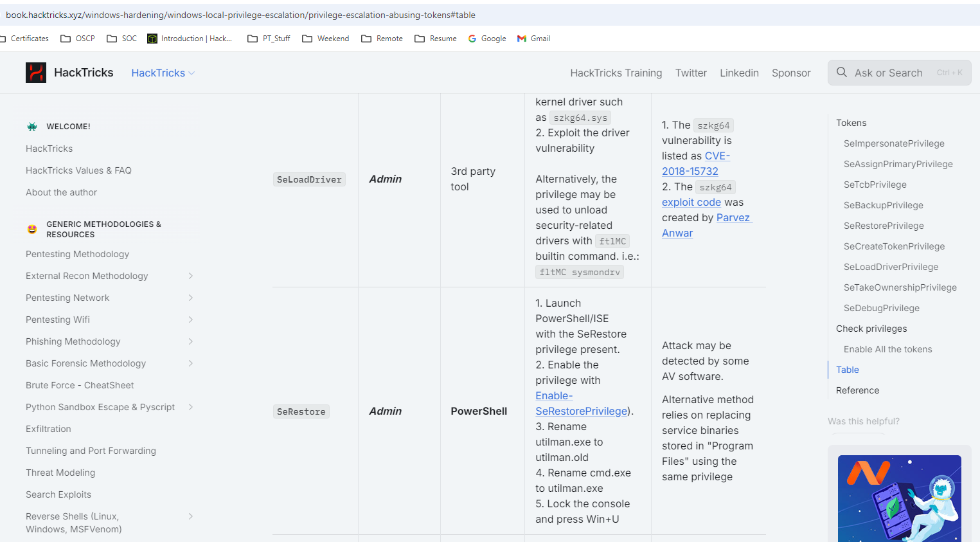Screen dimensions: 980x542
Task: Open CVE-2018-15732 link
Action: click(x=696, y=163)
